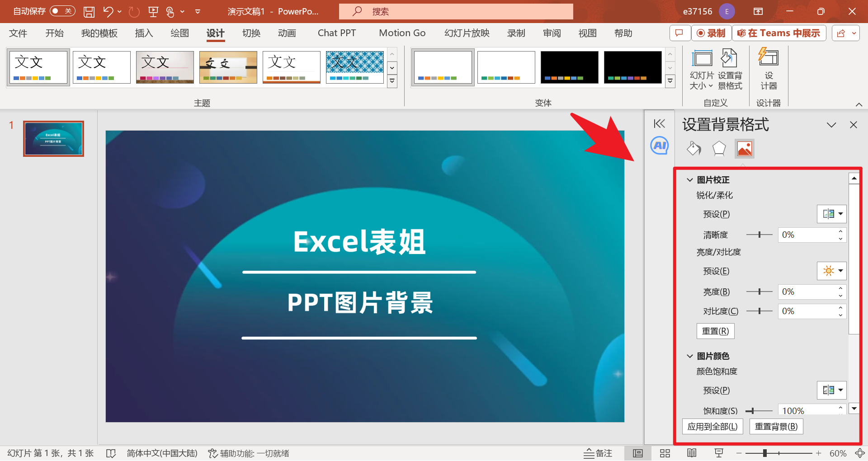The height and width of the screenshot is (461, 868).
Task: Close the 设置背景格式 pane
Action: 854,125
